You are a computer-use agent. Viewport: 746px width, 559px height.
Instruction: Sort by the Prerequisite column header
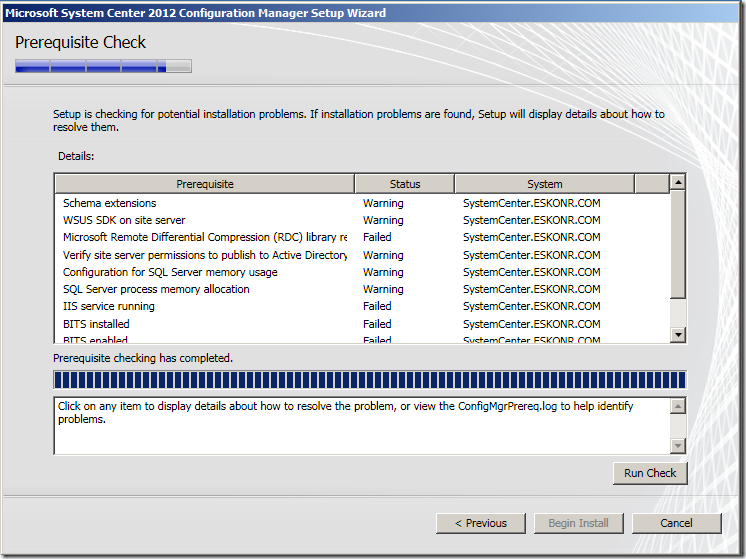[x=205, y=184]
